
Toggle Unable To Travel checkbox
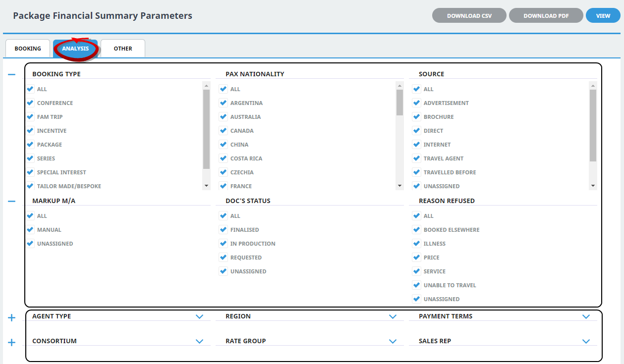(417, 285)
